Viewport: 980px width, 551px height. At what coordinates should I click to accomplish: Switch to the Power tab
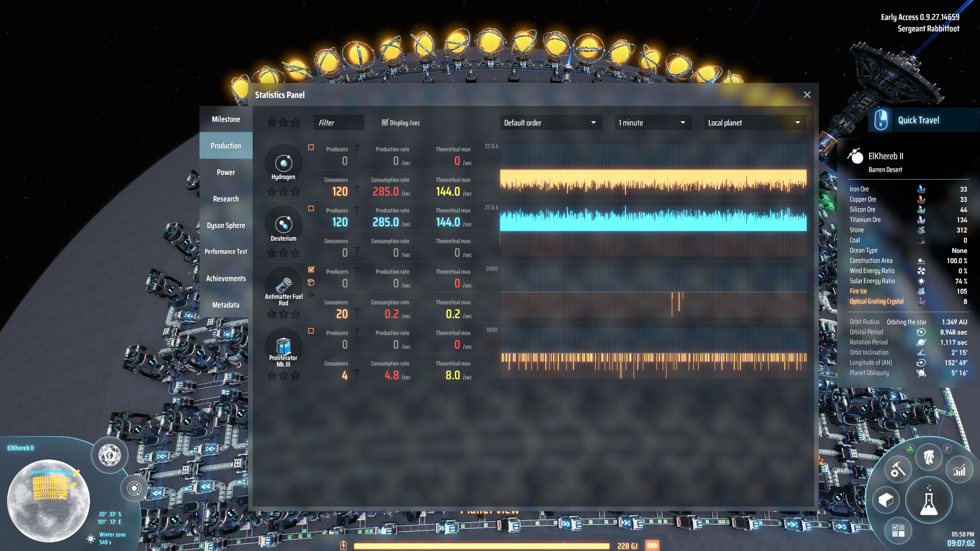[x=225, y=172]
